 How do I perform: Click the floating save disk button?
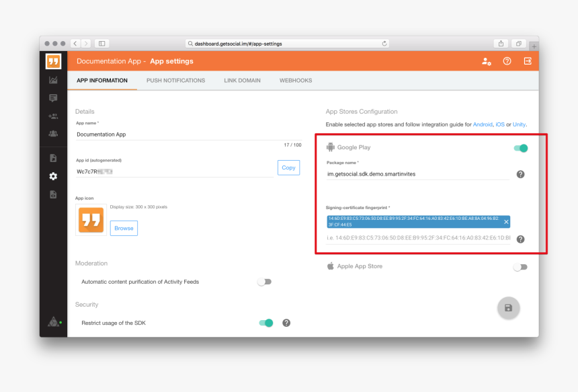508,308
